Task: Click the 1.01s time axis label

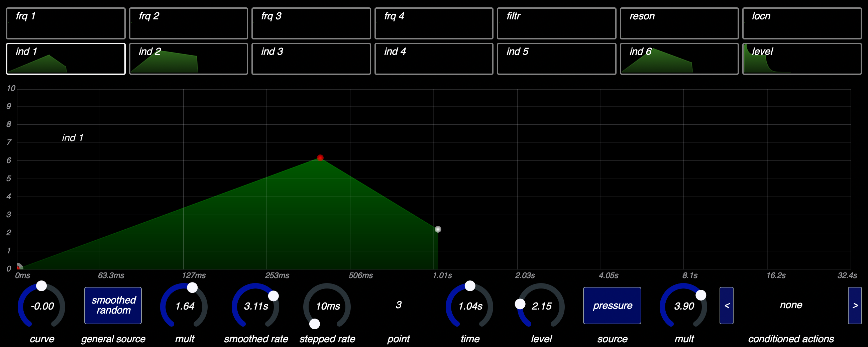Action: click(442, 275)
